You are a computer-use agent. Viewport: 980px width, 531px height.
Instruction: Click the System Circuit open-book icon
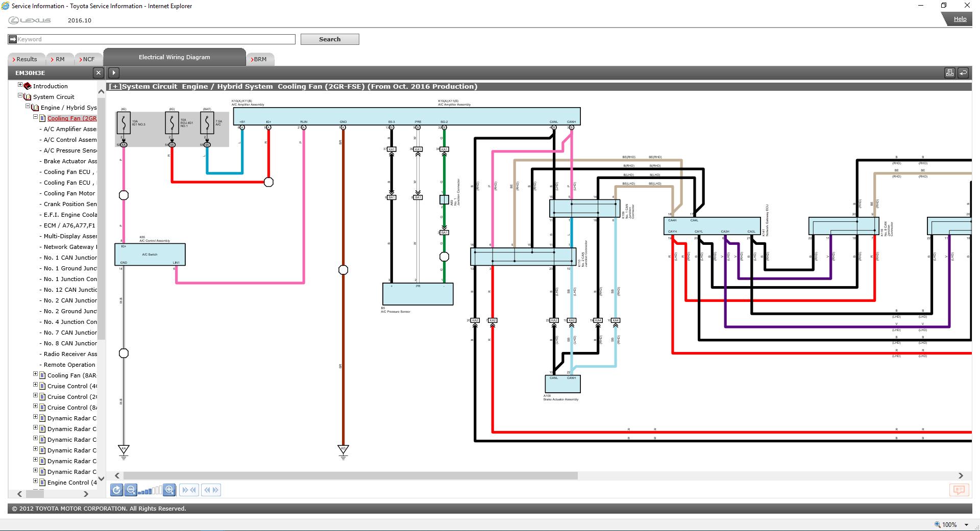coord(28,97)
